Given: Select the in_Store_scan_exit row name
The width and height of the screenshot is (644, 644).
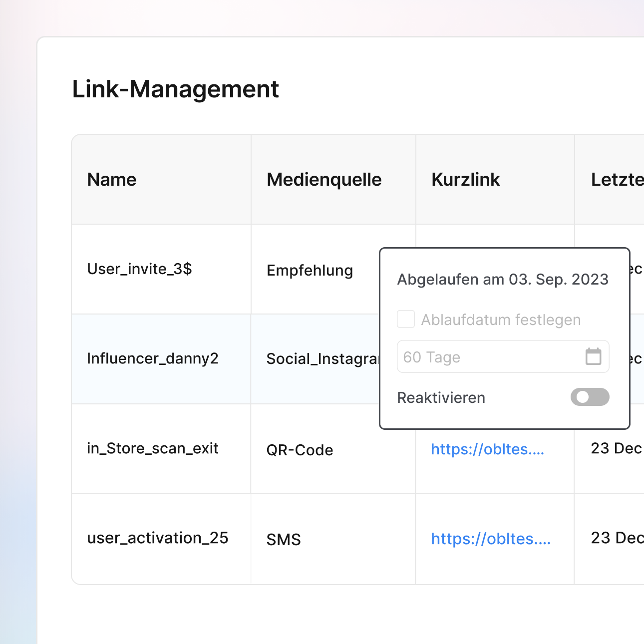Looking at the screenshot, I should (152, 448).
